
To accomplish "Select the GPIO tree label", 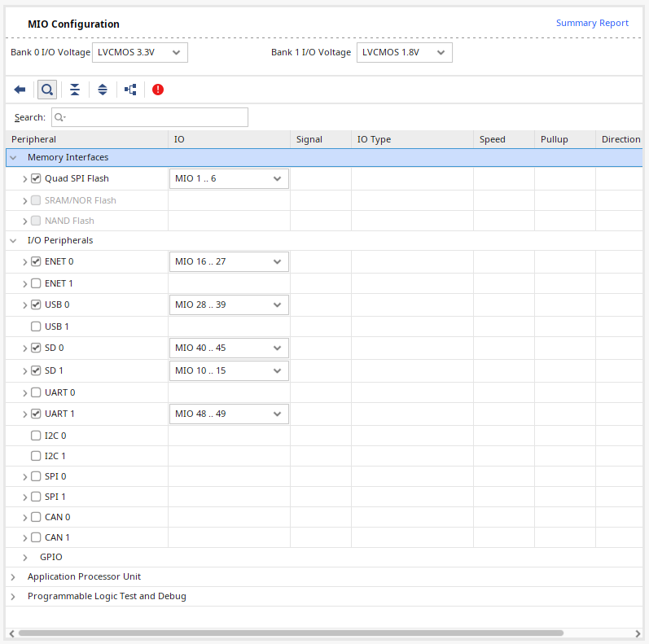I will 51,557.
